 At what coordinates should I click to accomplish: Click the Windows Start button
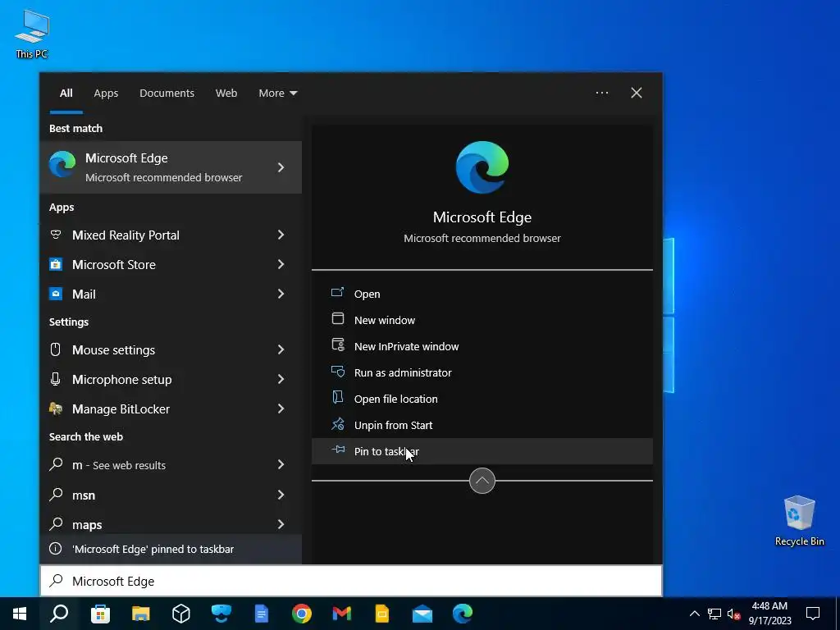coord(20,614)
